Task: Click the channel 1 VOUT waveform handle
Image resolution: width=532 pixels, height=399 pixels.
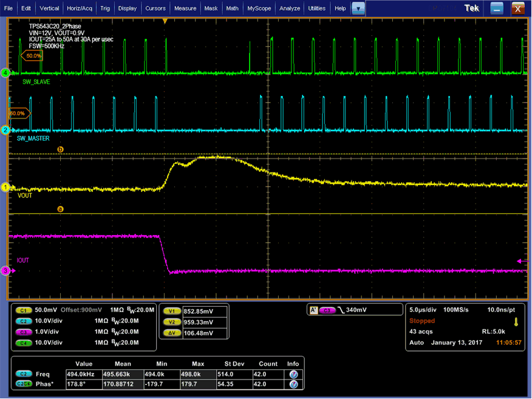Action: pyautogui.click(x=5, y=188)
